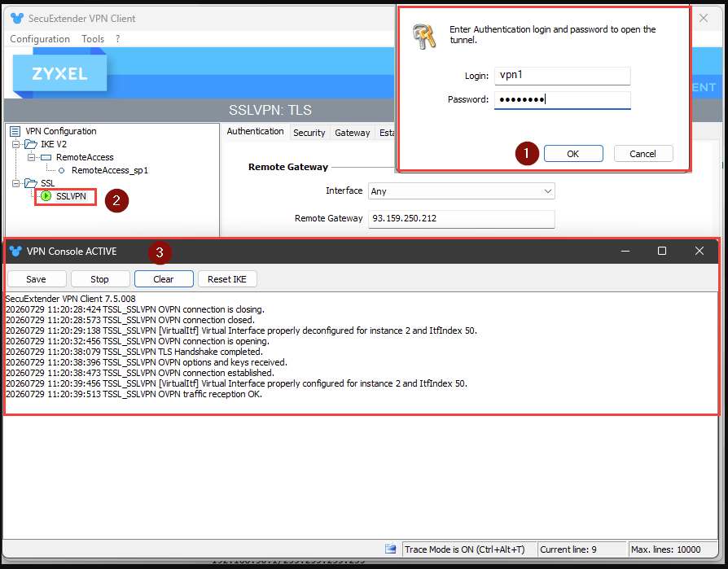Image resolution: width=728 pixels, height=569 pixels.
Task: Click the 'TLS Handshake completed.' log line
Action: pyautogui.click(x=134, y=352)
